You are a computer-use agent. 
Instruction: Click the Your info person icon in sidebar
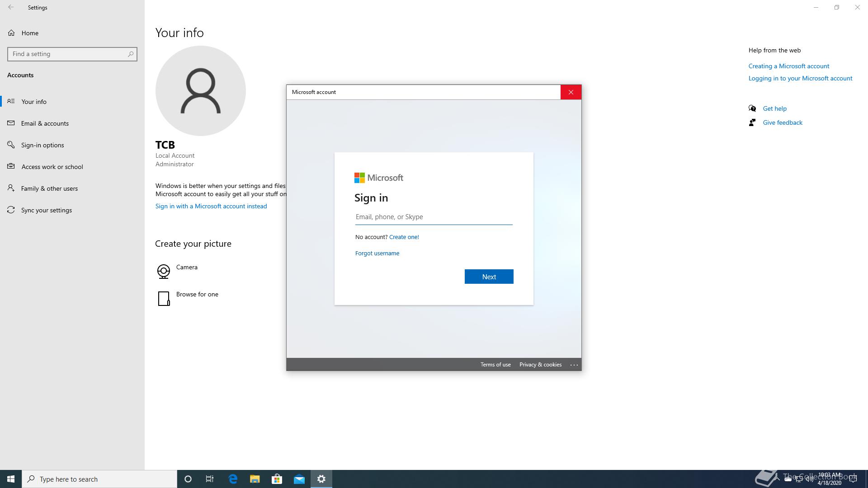tap(11, 101)
